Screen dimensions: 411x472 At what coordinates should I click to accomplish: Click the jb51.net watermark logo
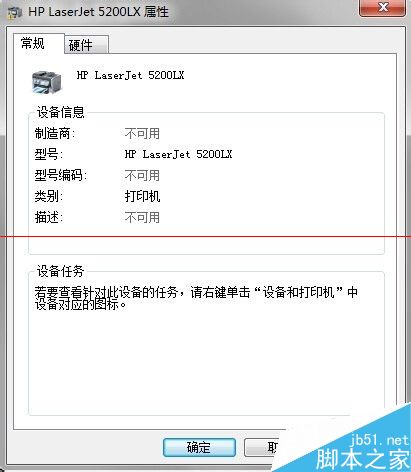click(x=363, y=452)
